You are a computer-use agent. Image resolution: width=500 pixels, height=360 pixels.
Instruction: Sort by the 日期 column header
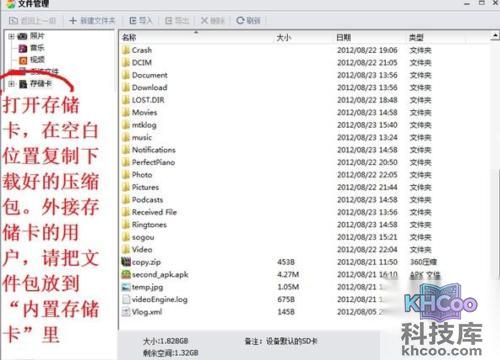344,37
